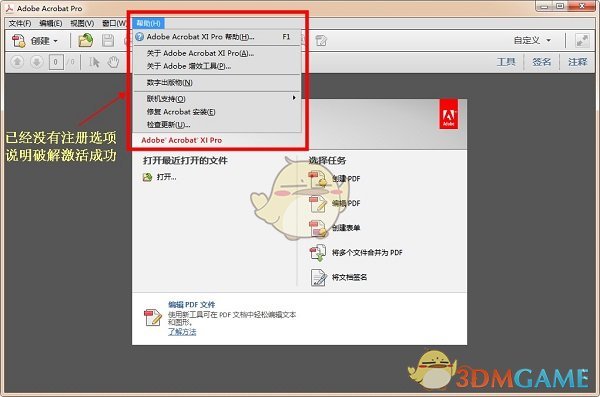Choose the hand pan tool
This screenshot has width=600, height=397.
pyautogui.click(x=113, y=62)
